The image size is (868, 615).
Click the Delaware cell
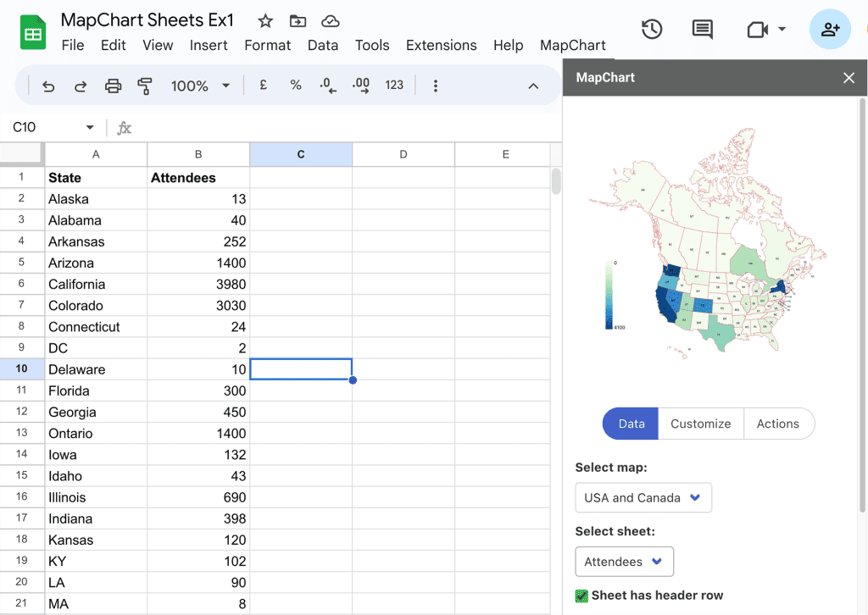(x=96, y=369)
